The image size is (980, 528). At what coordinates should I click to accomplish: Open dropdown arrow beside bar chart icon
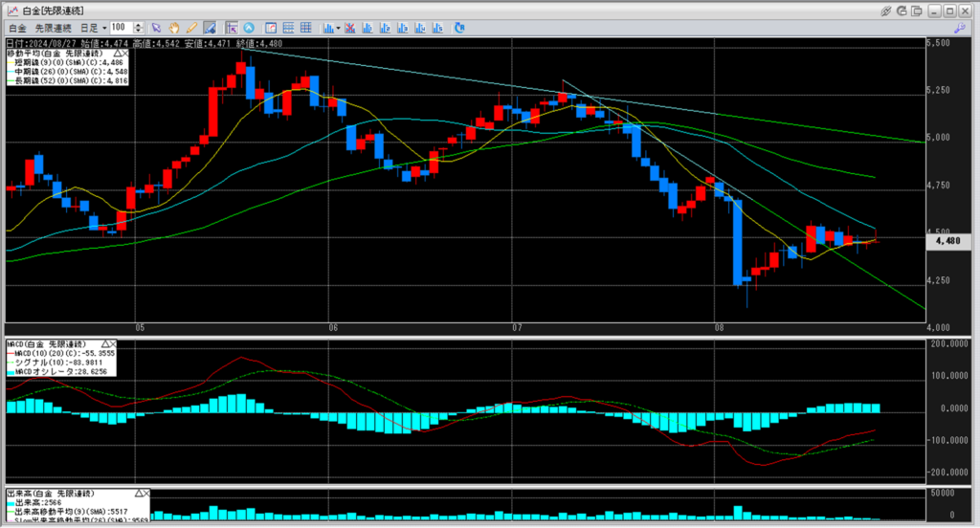[x=338, y=28]
